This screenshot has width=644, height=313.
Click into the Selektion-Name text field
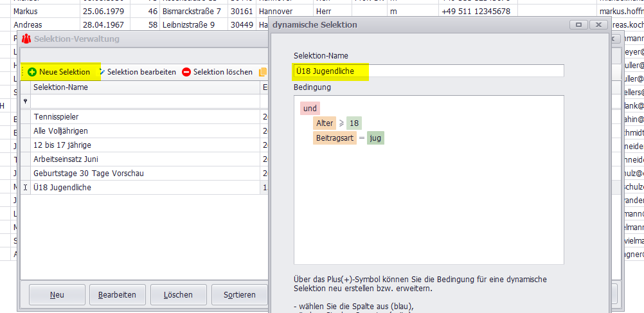point(429,71)
